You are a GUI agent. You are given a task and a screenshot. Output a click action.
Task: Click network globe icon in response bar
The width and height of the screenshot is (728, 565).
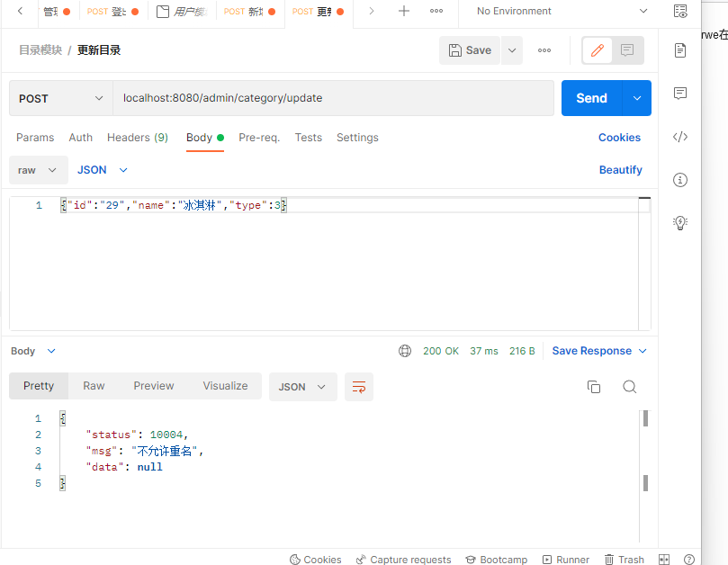tap(405, 351)
